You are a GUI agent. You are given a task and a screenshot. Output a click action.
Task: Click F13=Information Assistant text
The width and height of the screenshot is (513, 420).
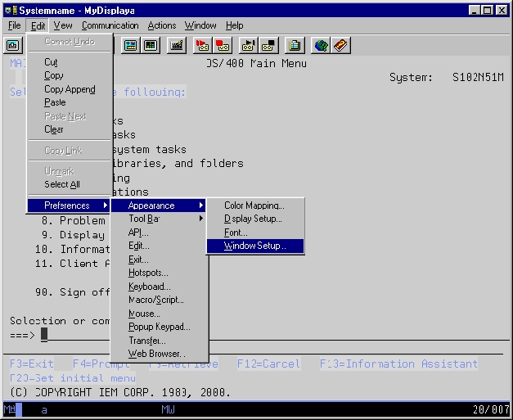click(x=398, y=364)
